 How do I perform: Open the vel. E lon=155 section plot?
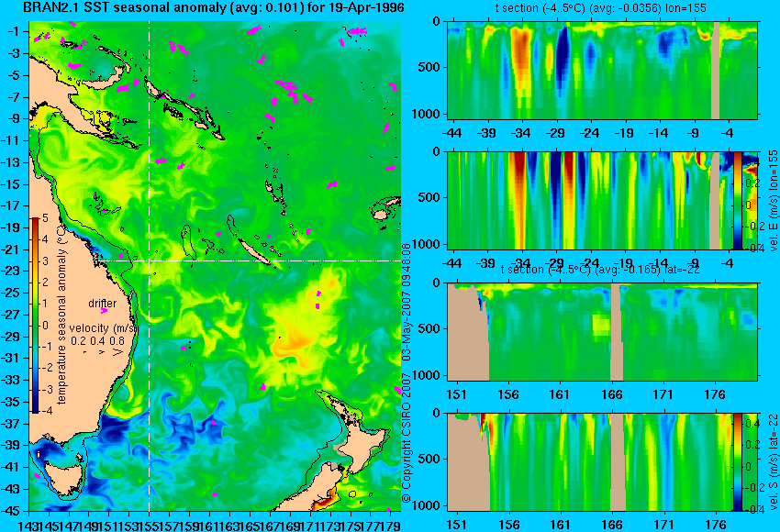pos(602,200)
